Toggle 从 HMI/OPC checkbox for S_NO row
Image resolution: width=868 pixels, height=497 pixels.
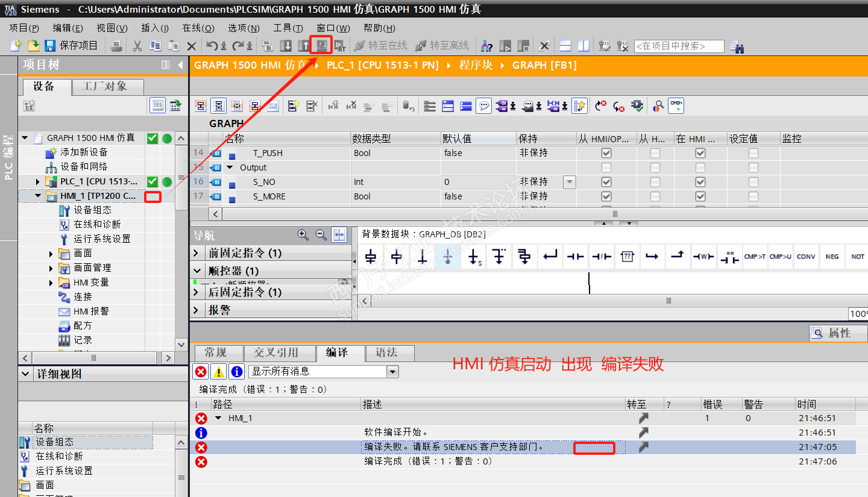pyautogui.click(x=606, y=182)
